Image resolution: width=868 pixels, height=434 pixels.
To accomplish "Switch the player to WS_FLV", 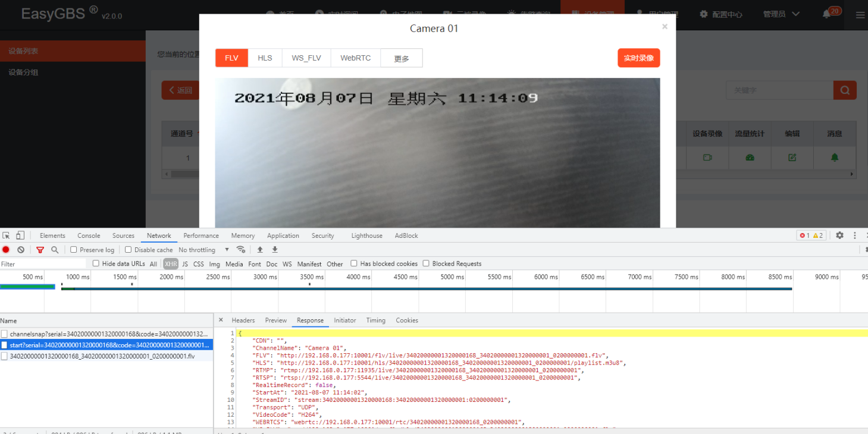I will point(306,58).
